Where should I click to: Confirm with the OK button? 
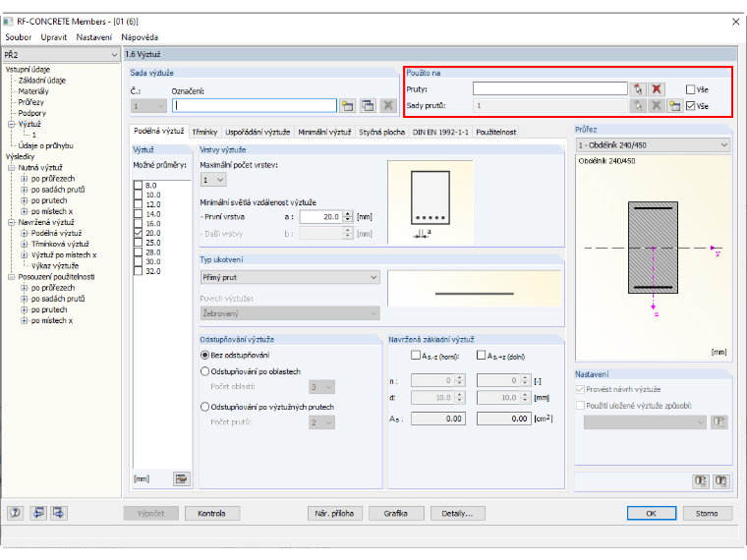(652, 513)
